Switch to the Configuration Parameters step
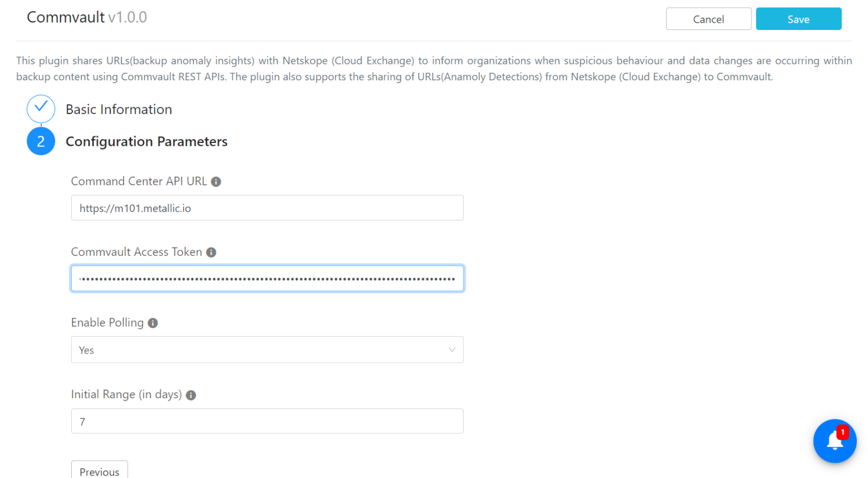The image size is (868, 478). pyautogui.click(x=146, y=141)
